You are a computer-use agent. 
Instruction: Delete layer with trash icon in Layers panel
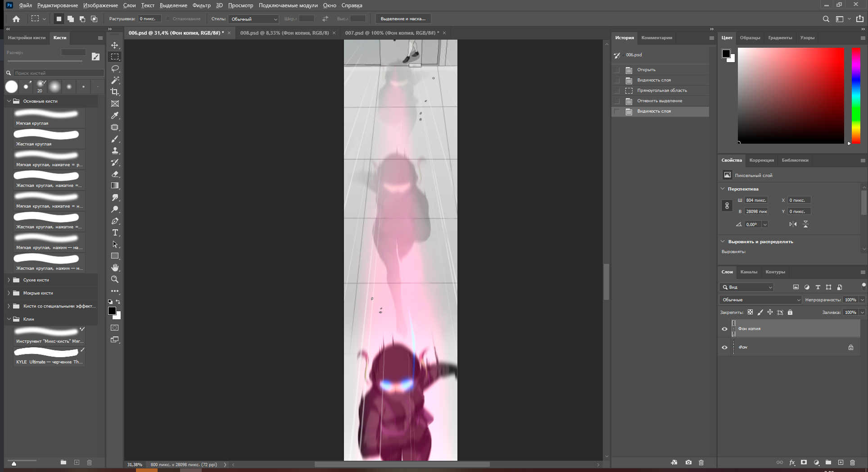pyautogui.click(x=852, y=463)
